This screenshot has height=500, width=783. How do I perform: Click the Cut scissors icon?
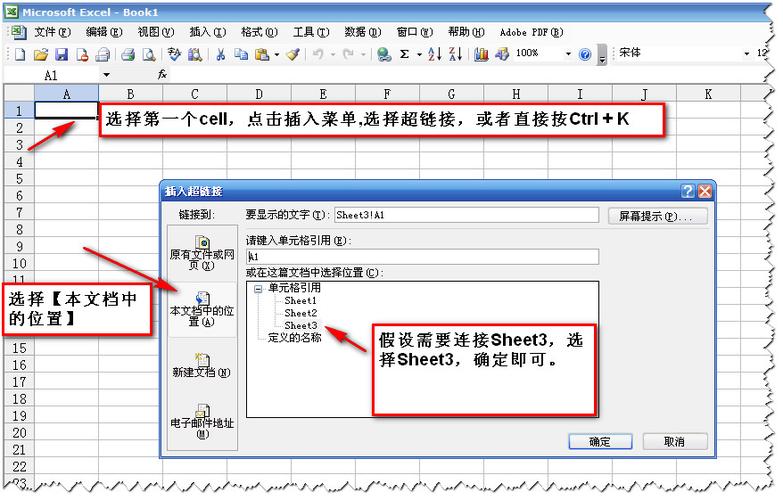pyautogui.click(x=220, y=54)
